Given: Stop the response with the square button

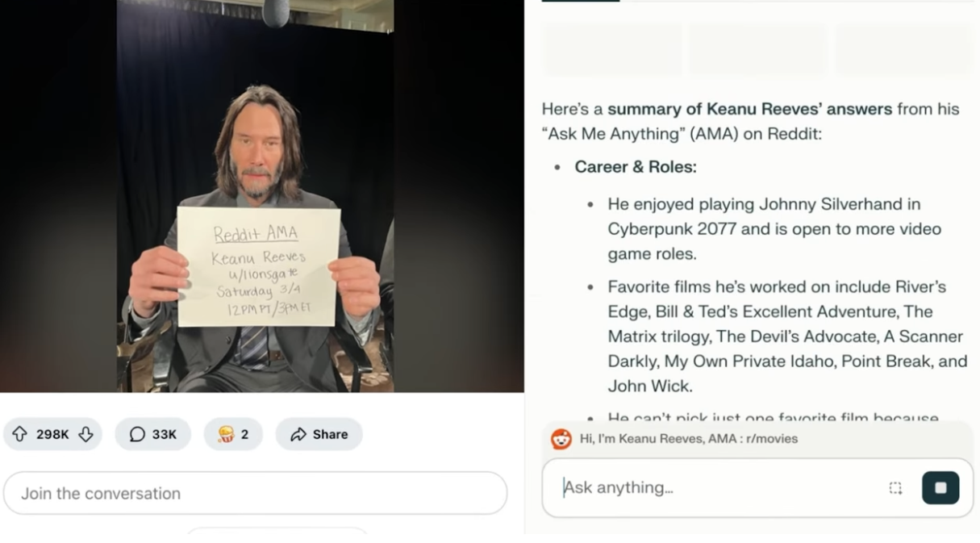Looking at the screenshot, I should pyautogui.click(x=940, y=487).
